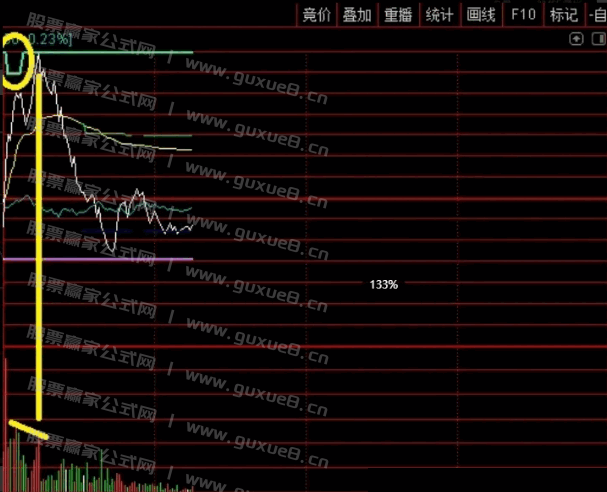Image resolution: width=607 pixels, height=492 pixels.
Task: Open the 竞价 auction view
Action: click(316, 14)
